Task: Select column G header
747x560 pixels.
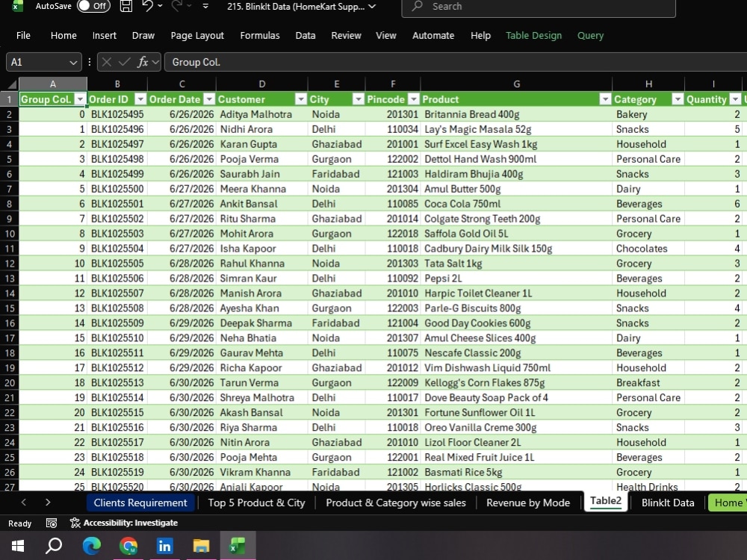Action: click(x=516, y=84)
